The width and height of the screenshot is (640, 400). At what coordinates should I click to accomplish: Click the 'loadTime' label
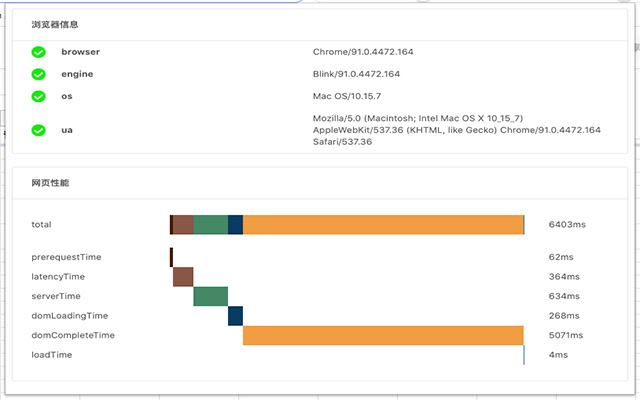pyautogui.click(x=51, y=355)
